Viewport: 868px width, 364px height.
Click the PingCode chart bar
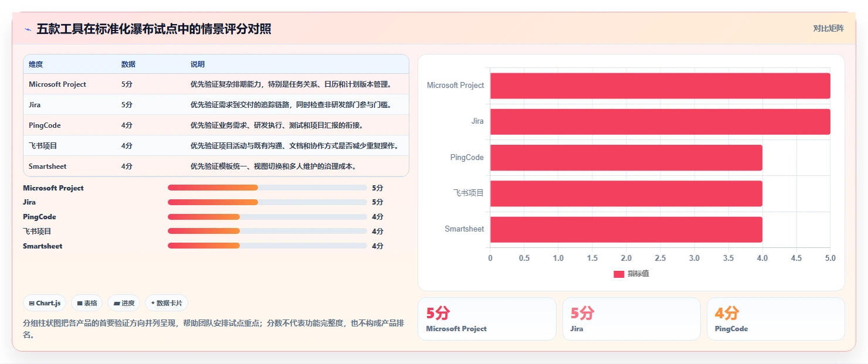(626, 158)
